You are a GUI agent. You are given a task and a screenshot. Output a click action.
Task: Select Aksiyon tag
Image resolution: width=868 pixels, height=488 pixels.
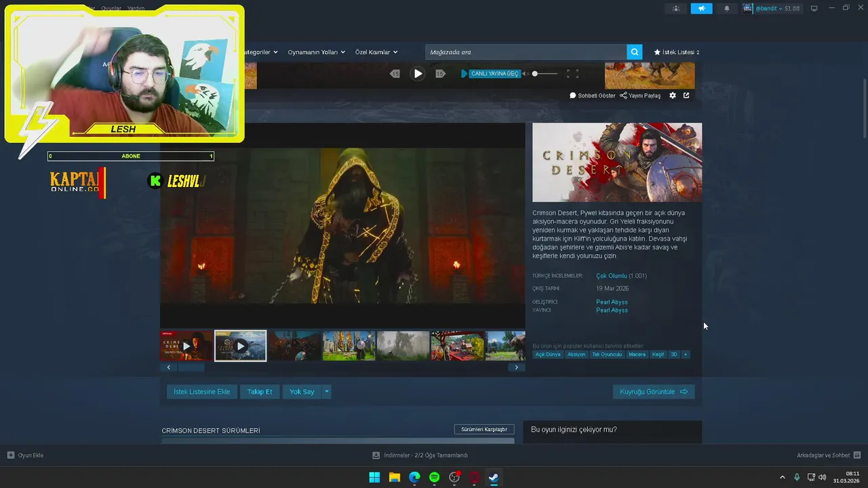[x=576, y=354]
